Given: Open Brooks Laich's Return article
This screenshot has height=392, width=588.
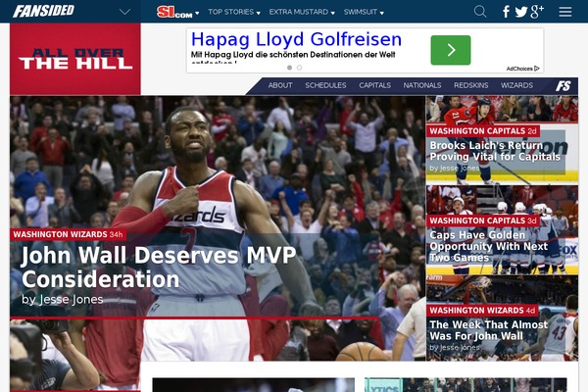Looking at the screenshot, I should [x=495, y=151].
